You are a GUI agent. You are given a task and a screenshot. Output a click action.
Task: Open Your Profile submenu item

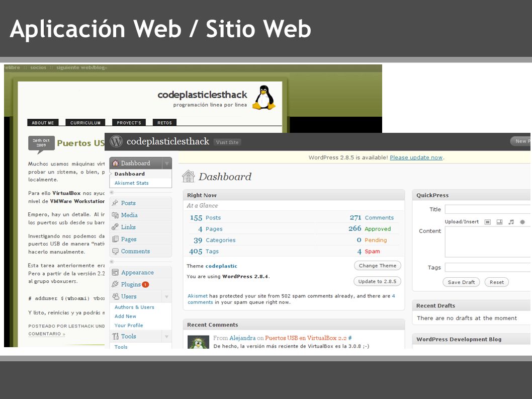click(x=129, y=326)
